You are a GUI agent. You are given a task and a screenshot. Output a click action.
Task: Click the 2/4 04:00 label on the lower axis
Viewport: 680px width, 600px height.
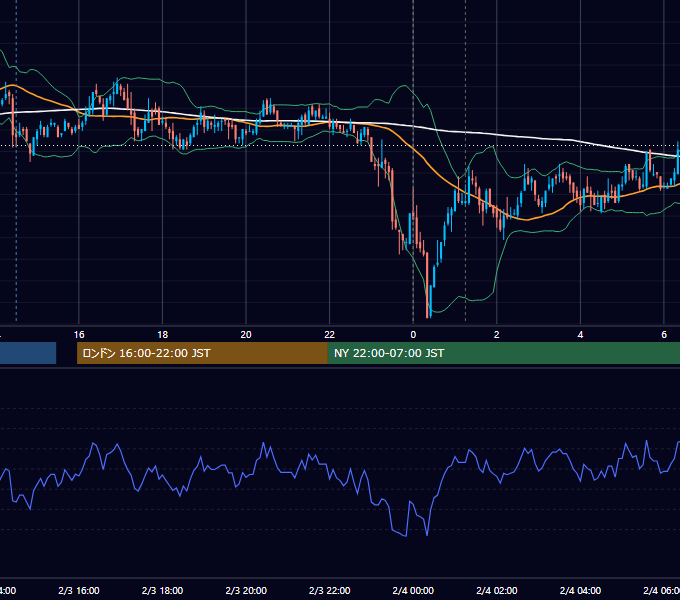pyautogui.click(x=580, y=590)
